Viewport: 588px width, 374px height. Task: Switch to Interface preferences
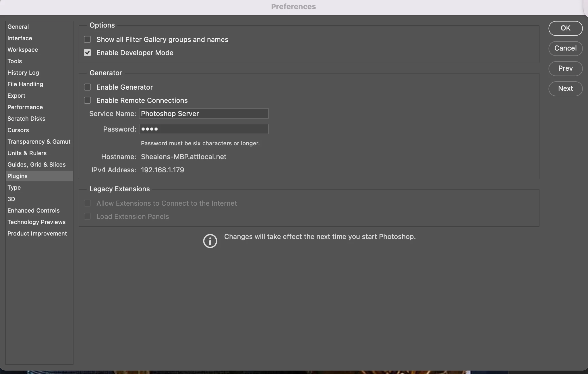coord(20,38)
